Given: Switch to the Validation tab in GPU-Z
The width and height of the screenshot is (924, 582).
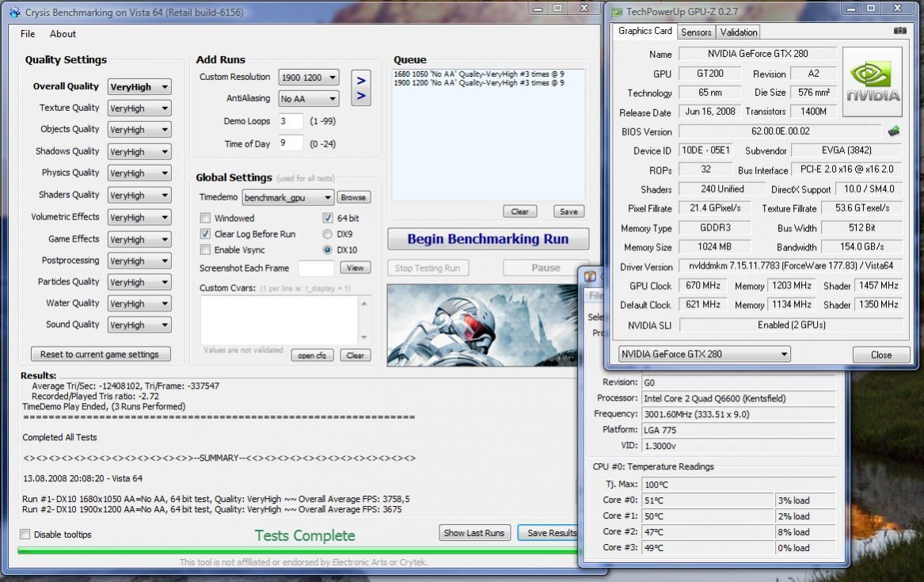Looking at the screenshot, I should [x=739, y=32].
